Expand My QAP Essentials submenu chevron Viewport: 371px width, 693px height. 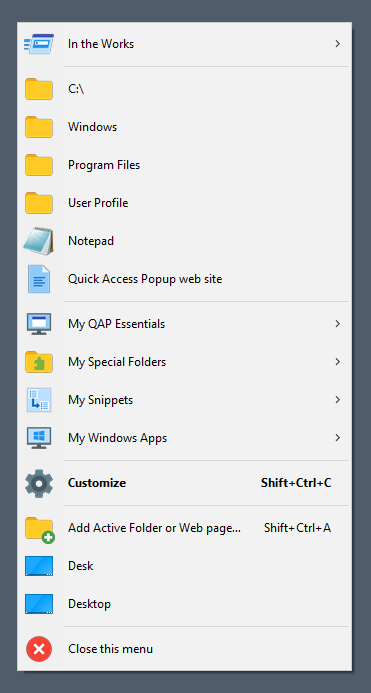click(337, 324)
